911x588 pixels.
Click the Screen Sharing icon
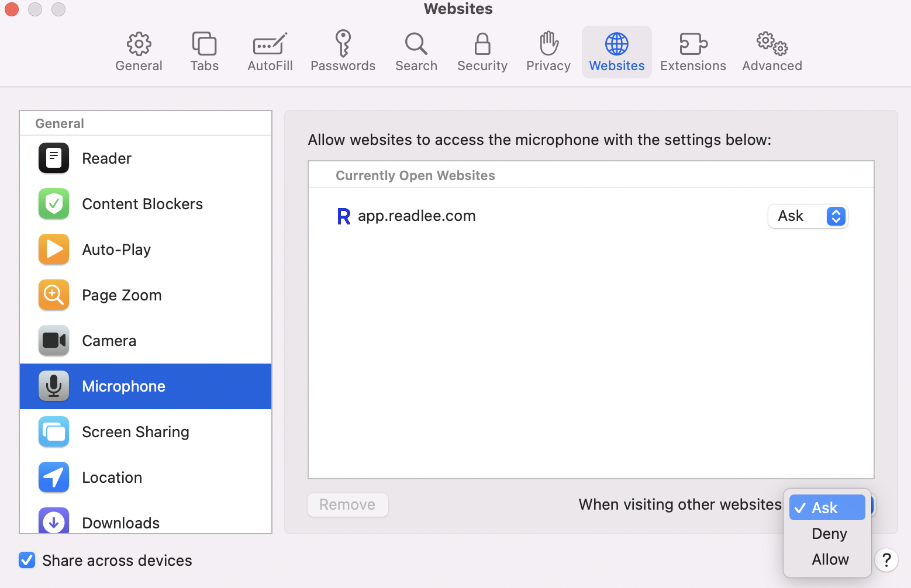pos(54,432)
